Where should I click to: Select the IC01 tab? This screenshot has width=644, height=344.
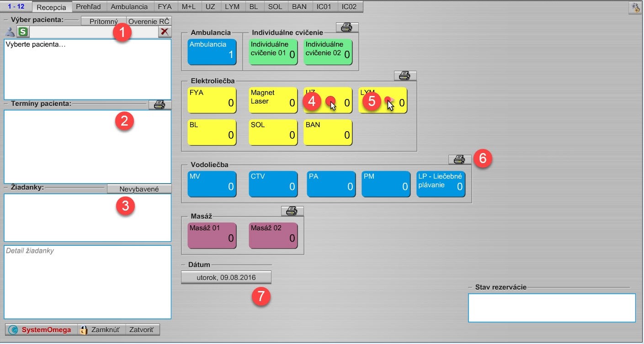click(x=324, y=7)
